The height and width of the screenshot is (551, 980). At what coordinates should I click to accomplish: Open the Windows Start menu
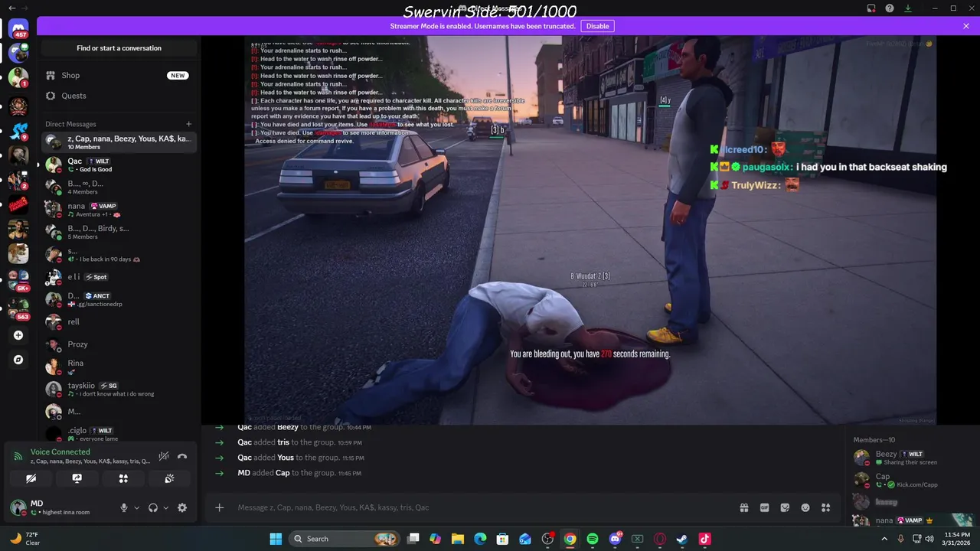tap(276, 539)
